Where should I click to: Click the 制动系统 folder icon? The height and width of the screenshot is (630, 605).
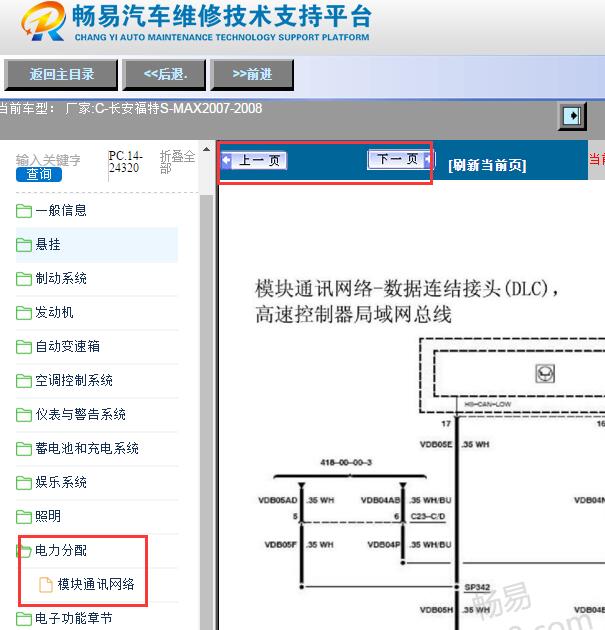point(24,279)
